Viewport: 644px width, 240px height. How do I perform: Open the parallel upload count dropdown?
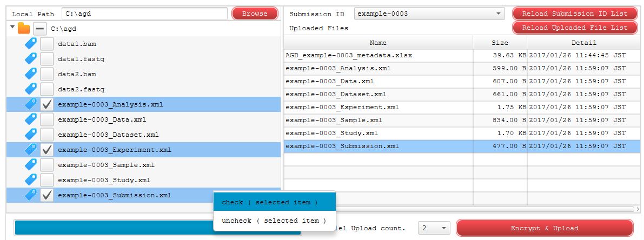[x=434, y=228]
